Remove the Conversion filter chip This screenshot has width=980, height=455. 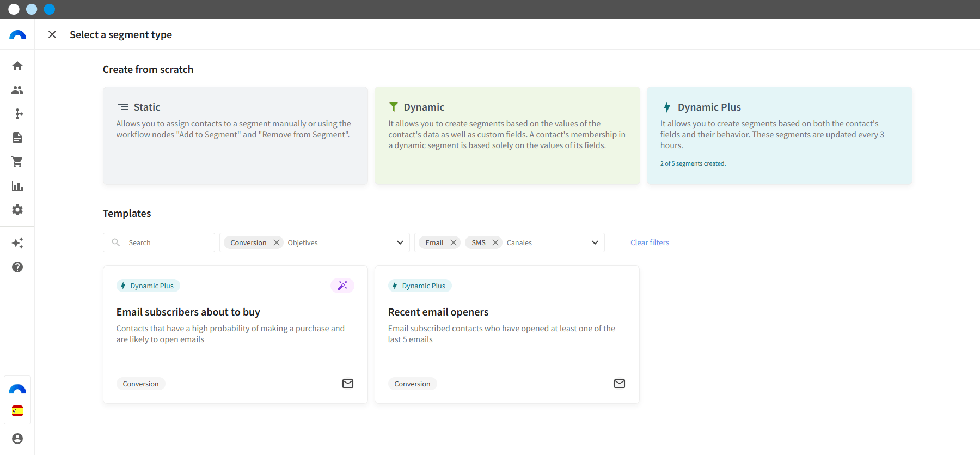[277, 242]
